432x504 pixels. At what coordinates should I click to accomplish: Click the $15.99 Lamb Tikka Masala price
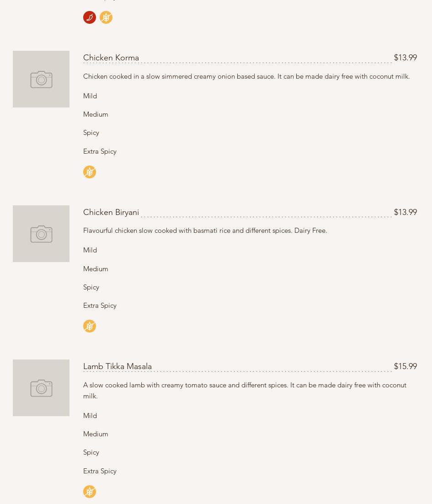pyautogui.click(x=405, y=366)
